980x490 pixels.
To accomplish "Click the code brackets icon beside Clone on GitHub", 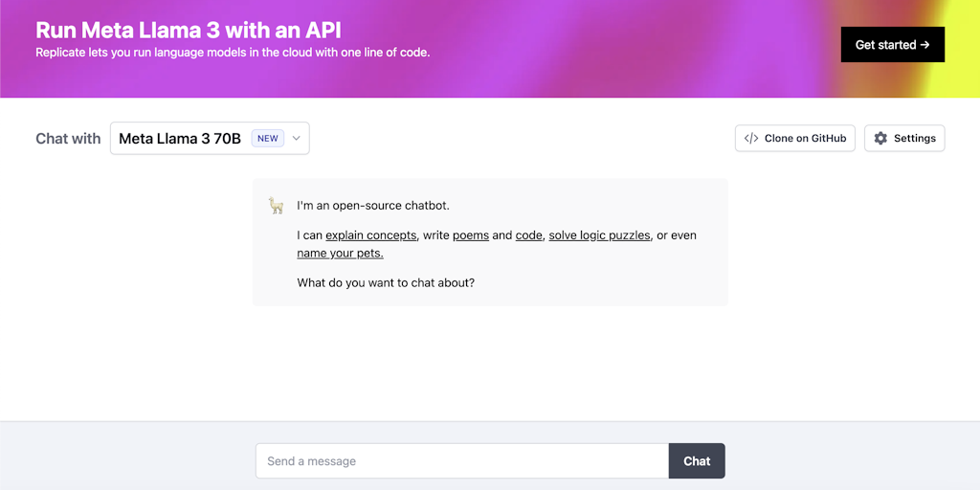I will pos(751,138).
